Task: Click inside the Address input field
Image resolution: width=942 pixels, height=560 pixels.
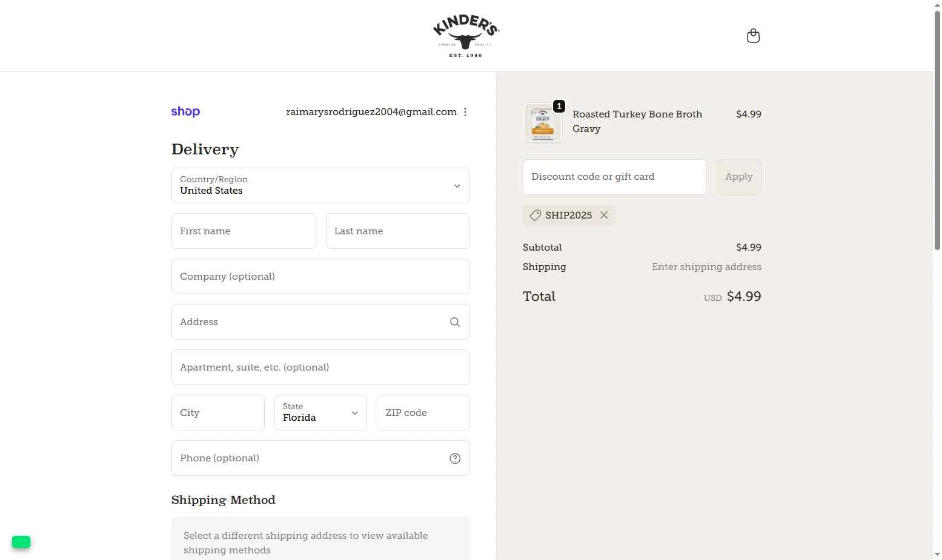Action: pos(320,321)
